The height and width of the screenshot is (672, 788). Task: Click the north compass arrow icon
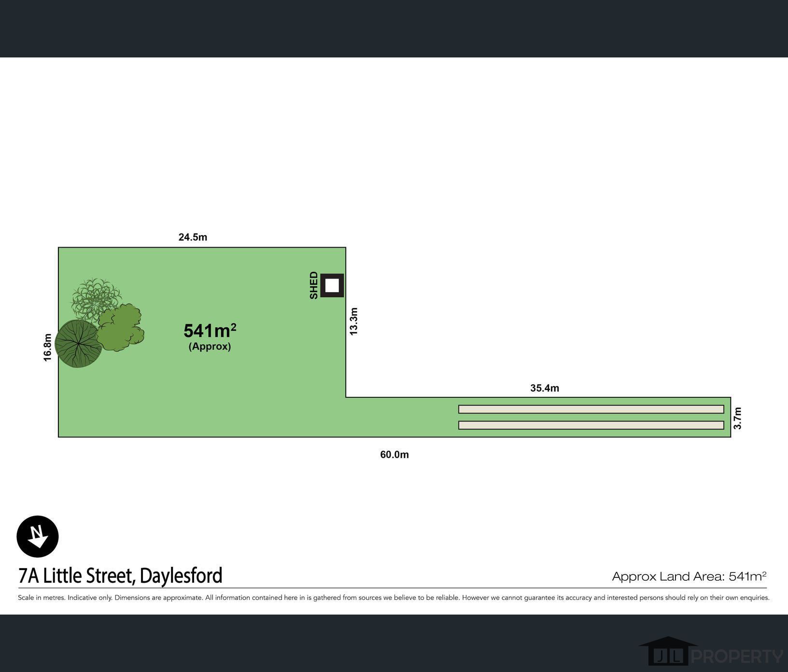[x=38, y=536]
